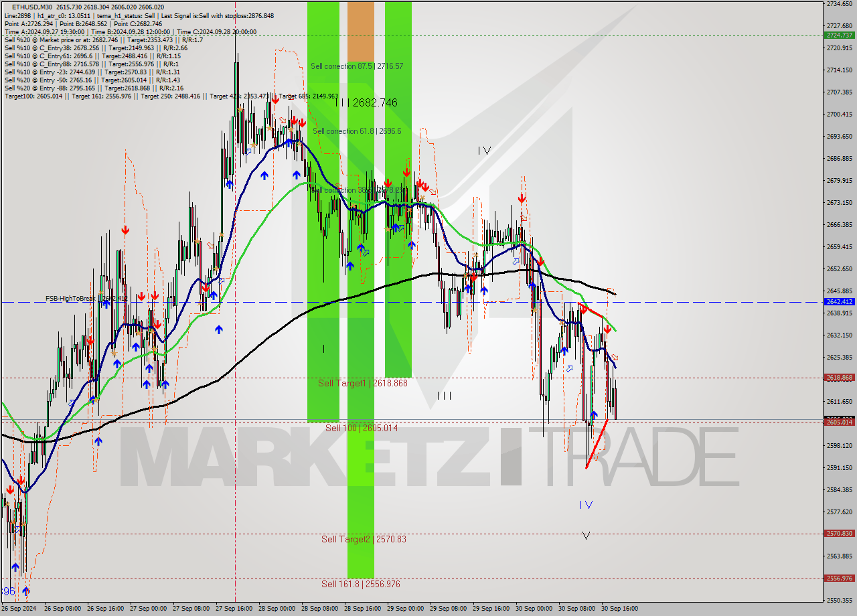Select the orange zone rectangle at chart top

coord(360,31)
